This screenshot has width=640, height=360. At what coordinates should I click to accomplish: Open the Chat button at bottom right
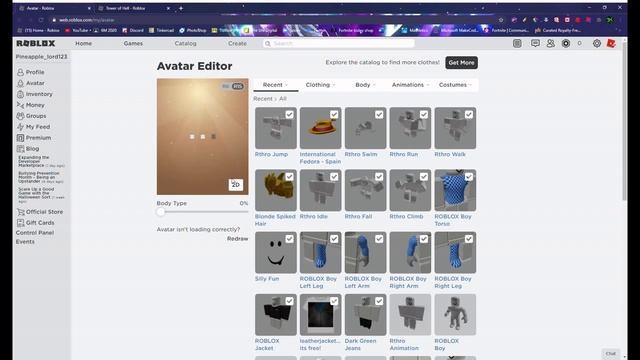pos(611,353)
